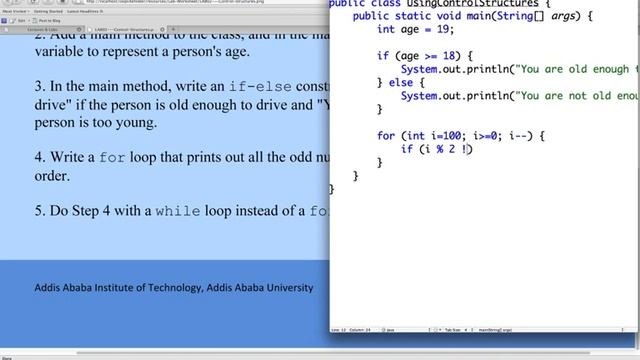
Task: Click the browser horizontal scrollbar
Action: click(x=333, y=353)
